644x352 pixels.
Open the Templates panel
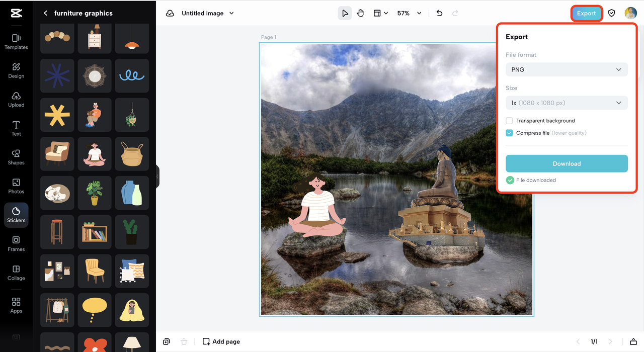(16, 42)
